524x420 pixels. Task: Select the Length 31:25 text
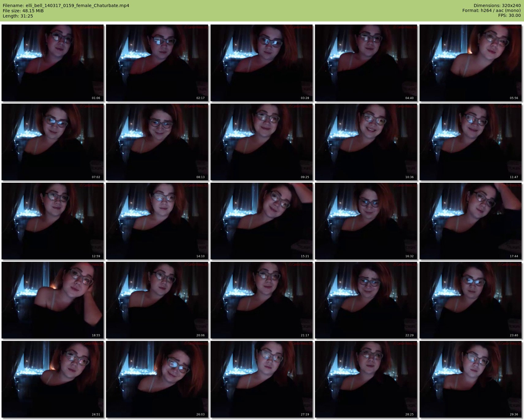click(18, 16)
